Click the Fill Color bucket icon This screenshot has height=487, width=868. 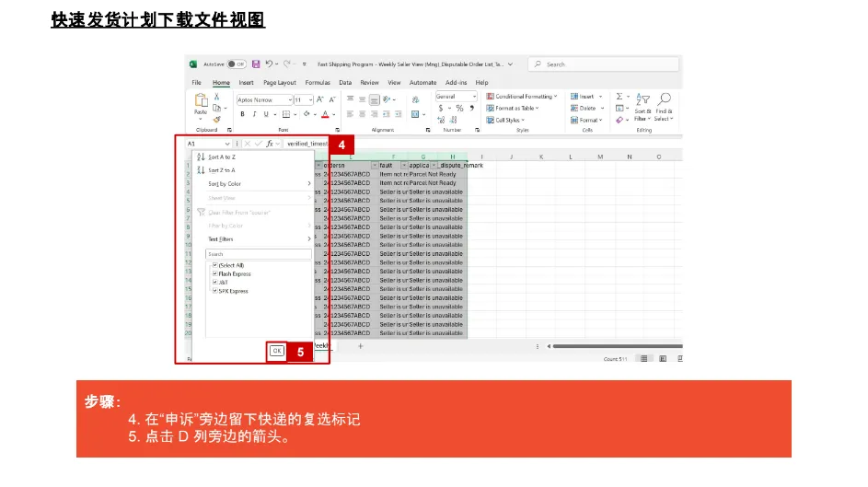tap(307, 114)
